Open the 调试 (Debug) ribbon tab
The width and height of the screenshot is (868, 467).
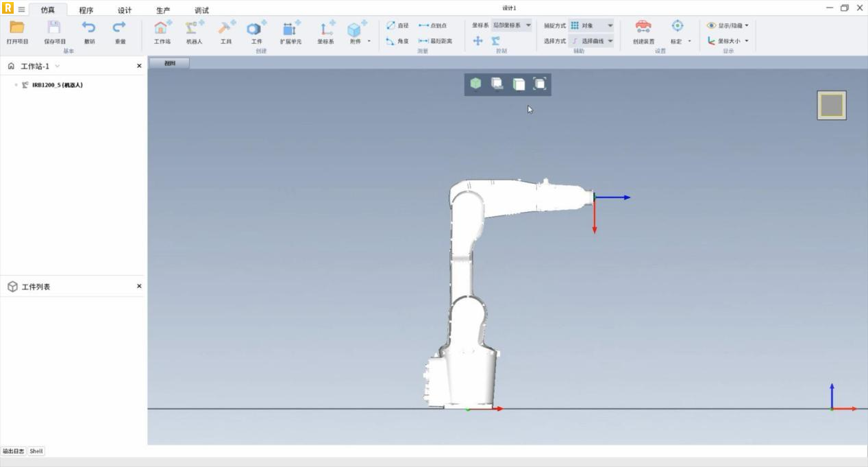[x=201, y=10]
